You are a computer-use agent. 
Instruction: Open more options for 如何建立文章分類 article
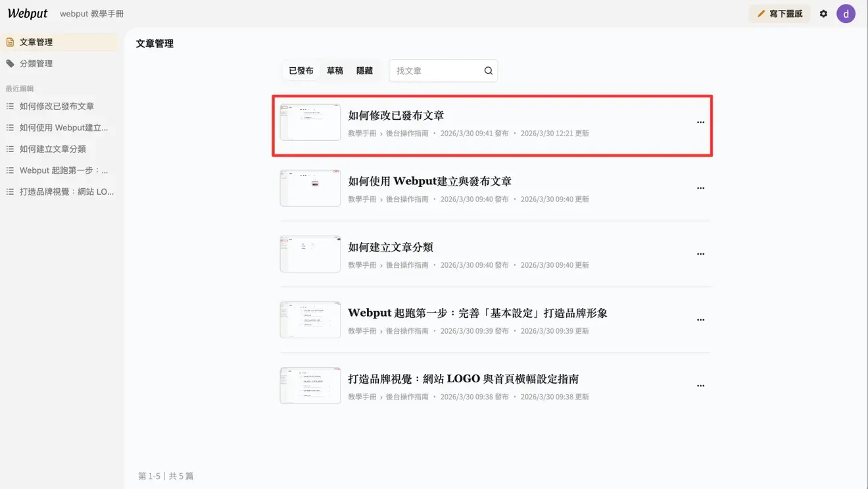[x=700, y=254]
